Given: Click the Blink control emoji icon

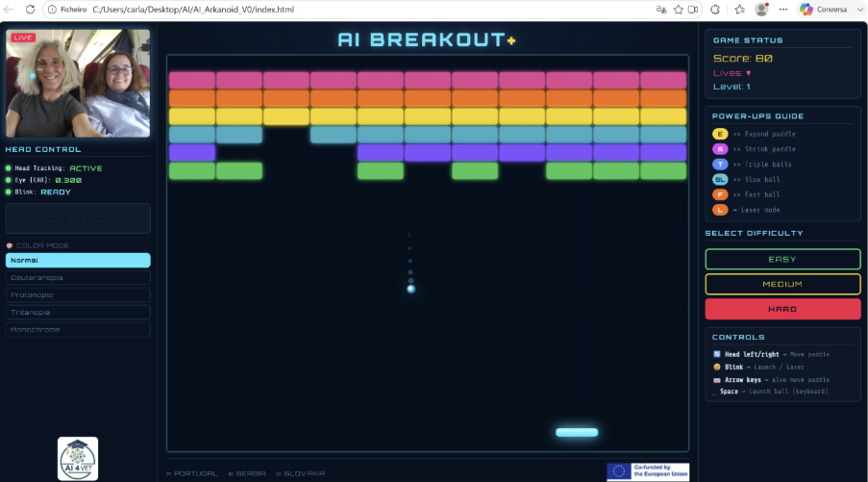Looking at the screenshot, I should (x=717, y=367).
